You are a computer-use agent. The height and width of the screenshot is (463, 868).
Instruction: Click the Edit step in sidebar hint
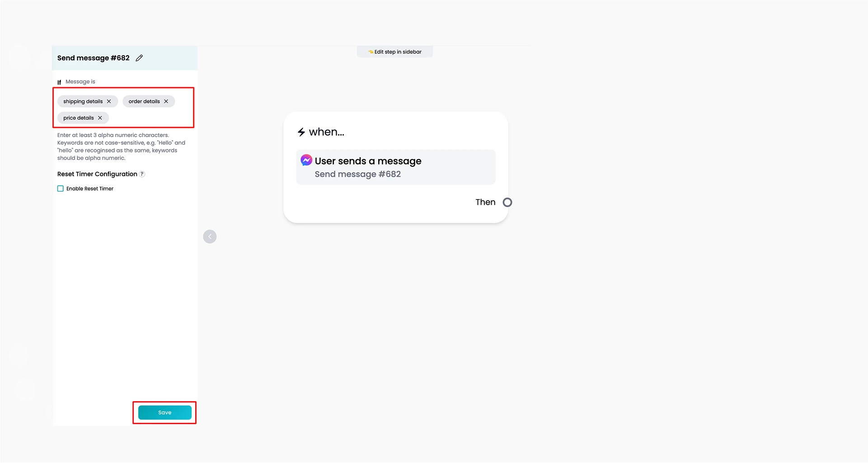[x=395, y=52]
